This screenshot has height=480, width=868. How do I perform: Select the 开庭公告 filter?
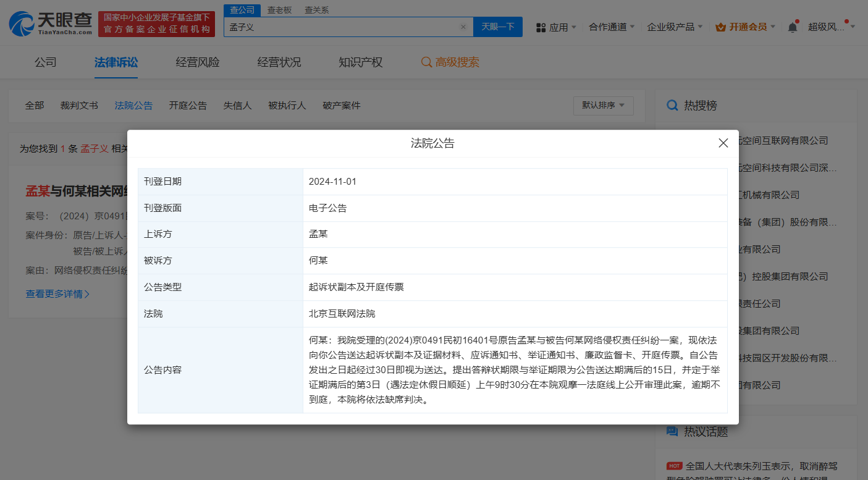click(188, 106)
